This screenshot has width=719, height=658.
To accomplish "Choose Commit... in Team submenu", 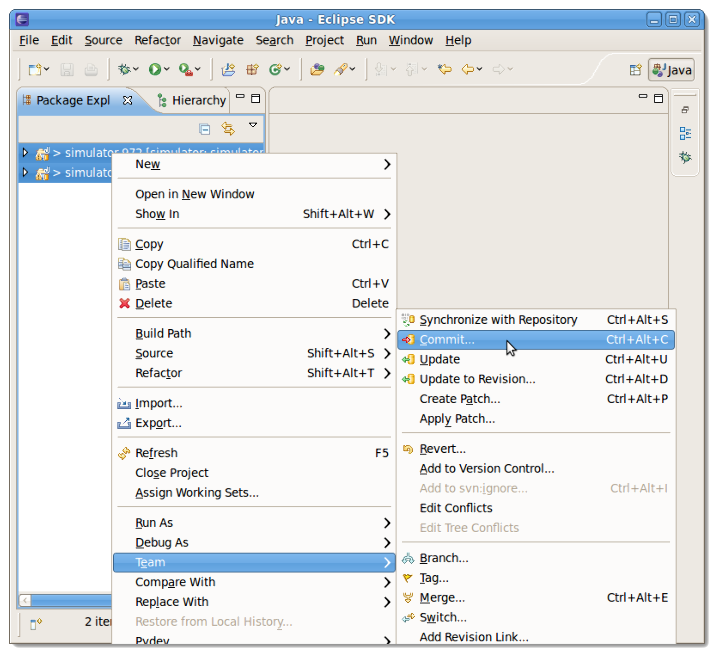I will 536,340.
